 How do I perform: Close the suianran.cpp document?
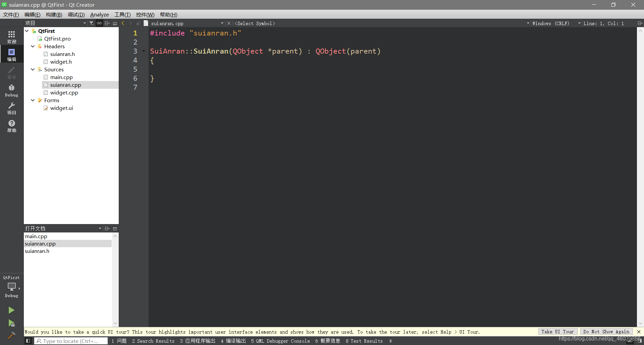pyautogui.click(x=229, y=23)
